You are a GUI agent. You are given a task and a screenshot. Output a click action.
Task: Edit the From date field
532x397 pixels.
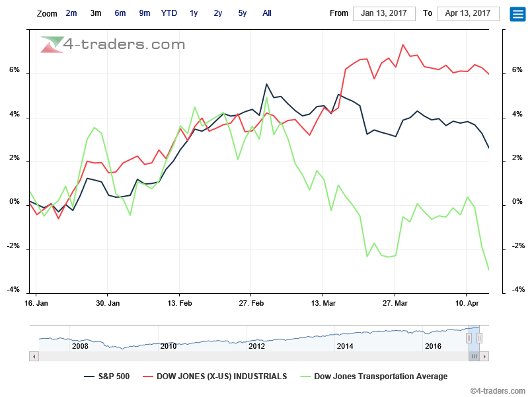[x=384, y=14]
